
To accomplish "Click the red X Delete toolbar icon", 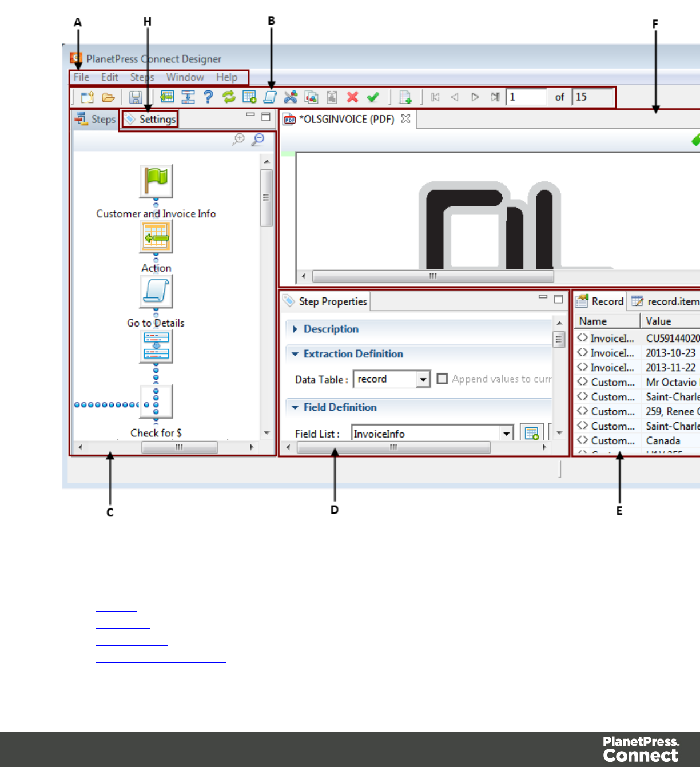I will tap(353, 97).
